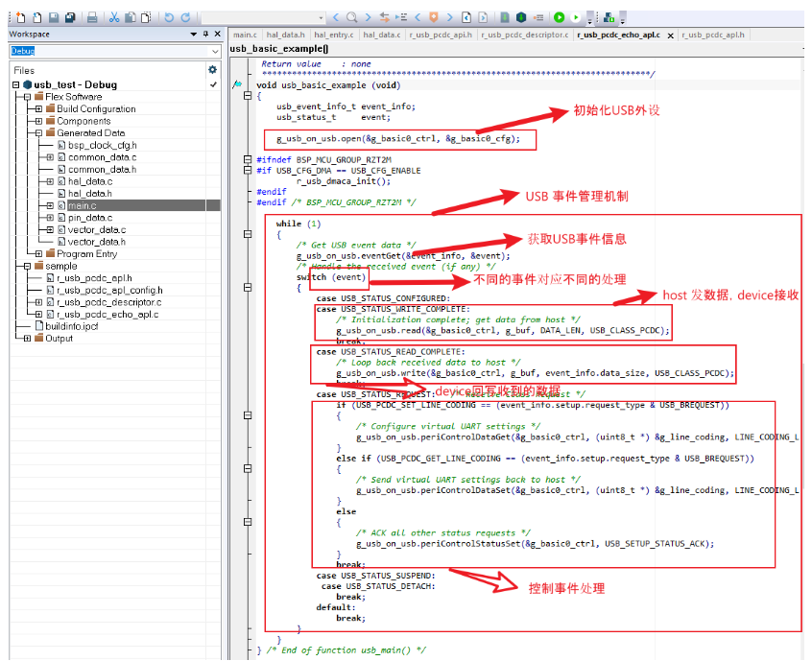Click the usb_basic_example() function label
The width and height of the screenshot is (812, 661).
click(x=279, y=49)
